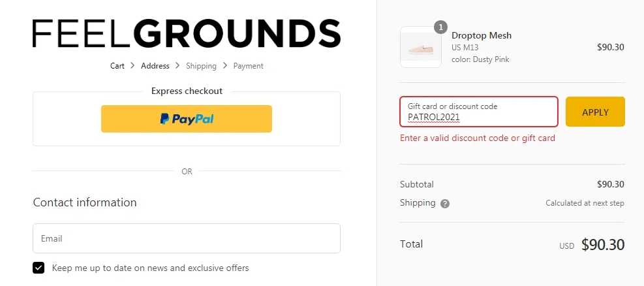The width and height of the screenshot is (644, 286).
Task: Go back to the Cart breadcrumb
Action: 117,66
